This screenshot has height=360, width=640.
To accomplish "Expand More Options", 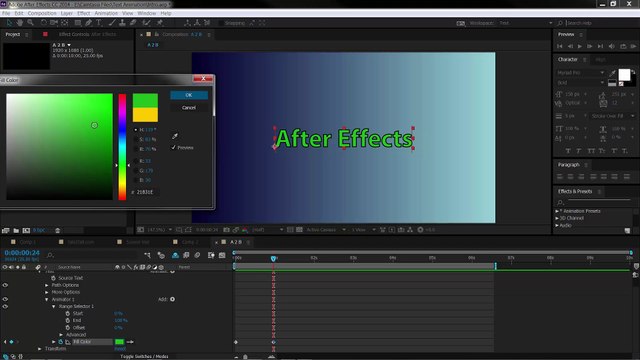I will 47,292.
